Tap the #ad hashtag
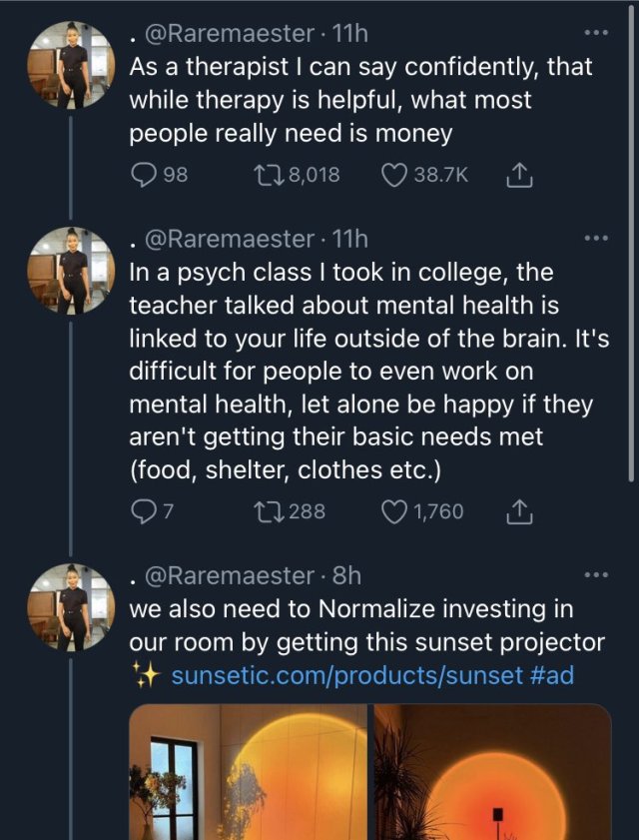This screenshot has height=840, width=639. click(553, 676)
